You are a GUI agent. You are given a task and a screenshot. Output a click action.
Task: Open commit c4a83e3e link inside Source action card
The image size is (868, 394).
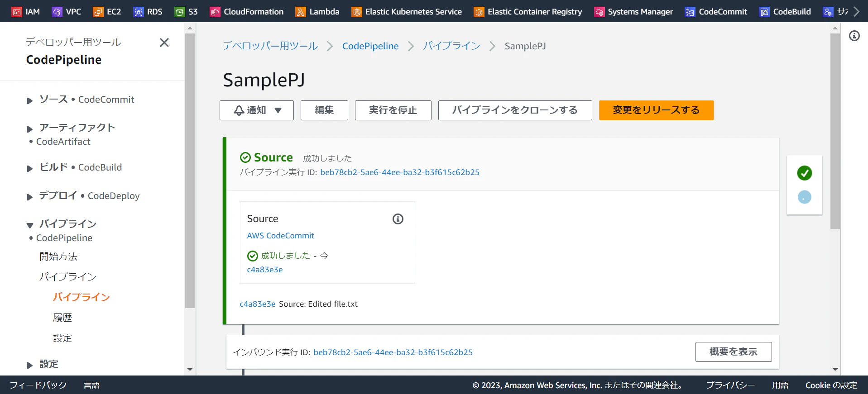click(x=265, y=270)
